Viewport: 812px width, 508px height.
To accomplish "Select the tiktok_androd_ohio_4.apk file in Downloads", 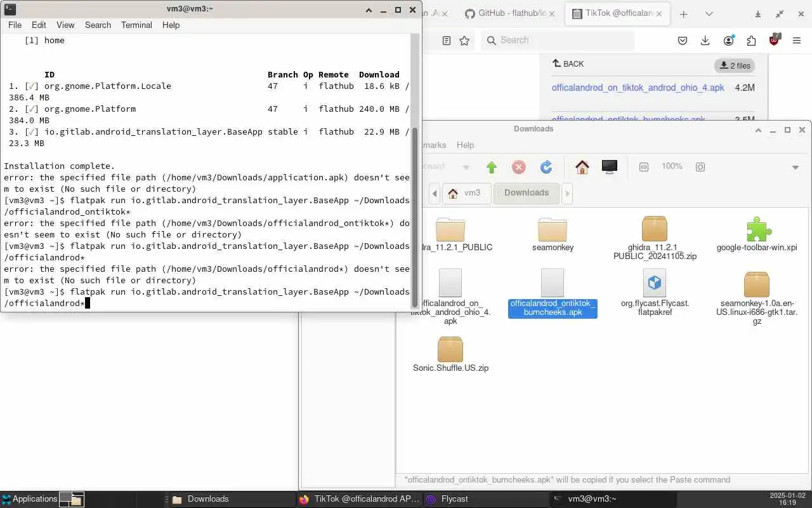I will pyautogui.click(x=450, y=283).
